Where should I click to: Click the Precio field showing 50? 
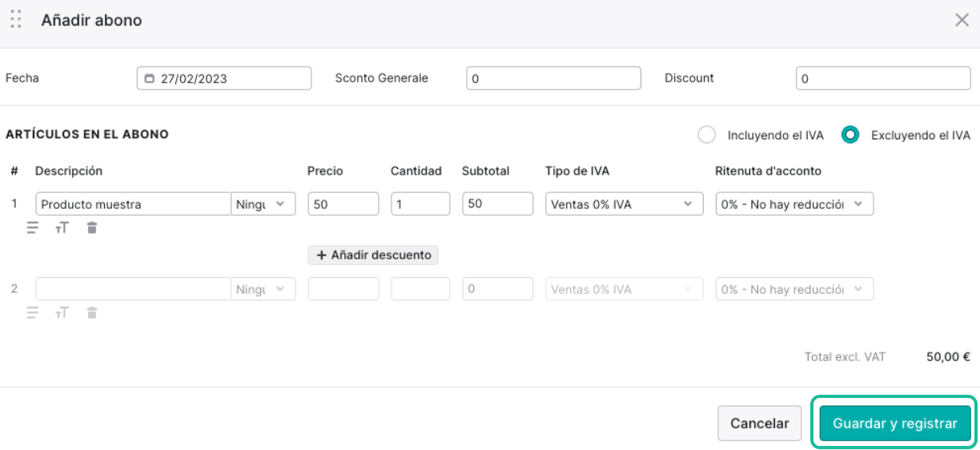(x=343, y=204)
